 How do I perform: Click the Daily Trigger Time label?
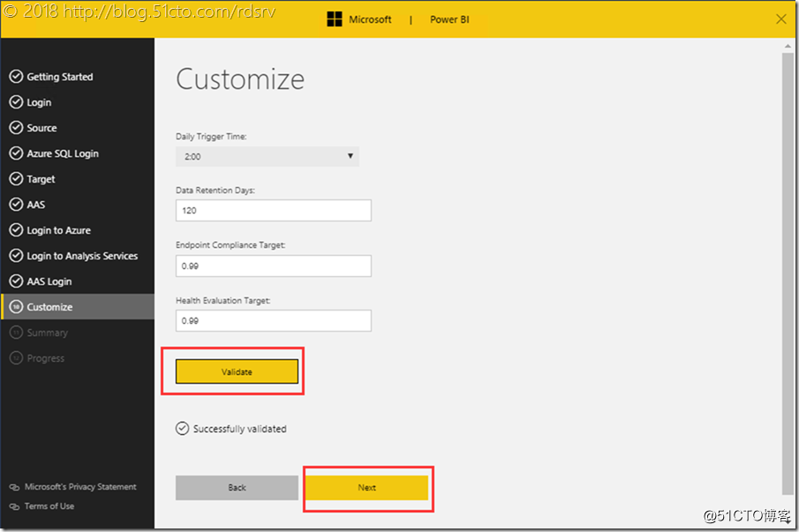[x=211, y=137]
